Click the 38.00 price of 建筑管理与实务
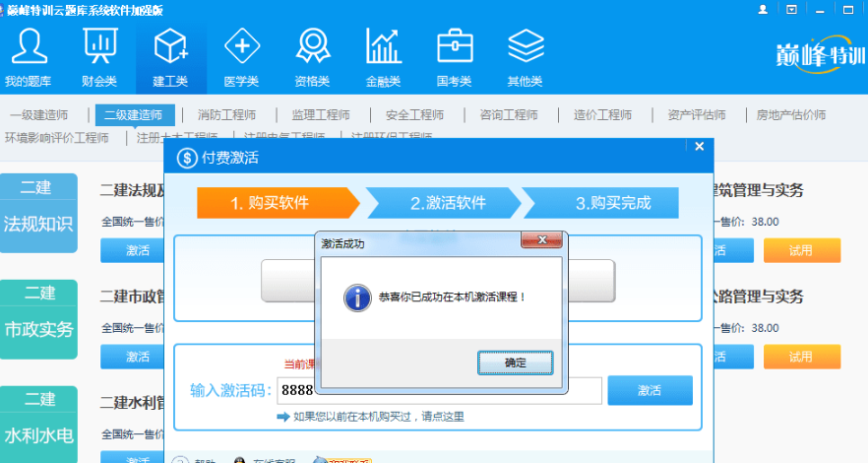 tap(765, 222)
